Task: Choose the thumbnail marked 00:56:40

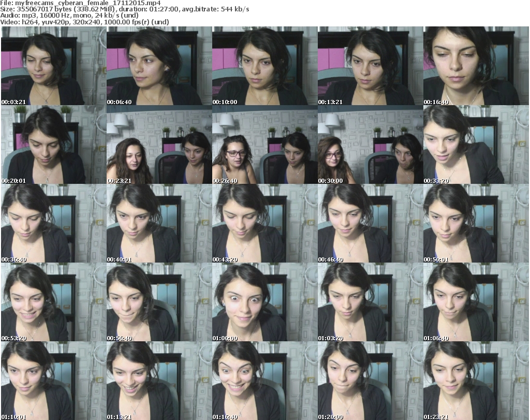Action: tap(159, 302)
